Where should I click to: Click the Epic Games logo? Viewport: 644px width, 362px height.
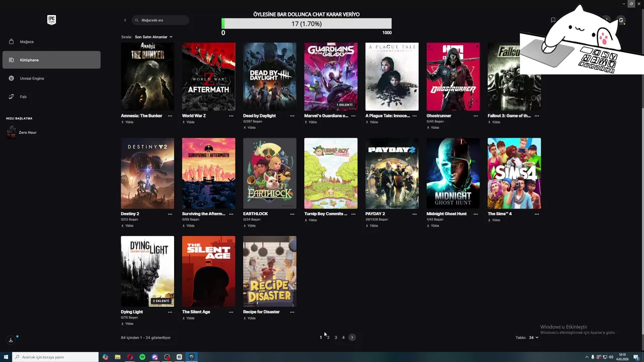click(x=51, y=20)
